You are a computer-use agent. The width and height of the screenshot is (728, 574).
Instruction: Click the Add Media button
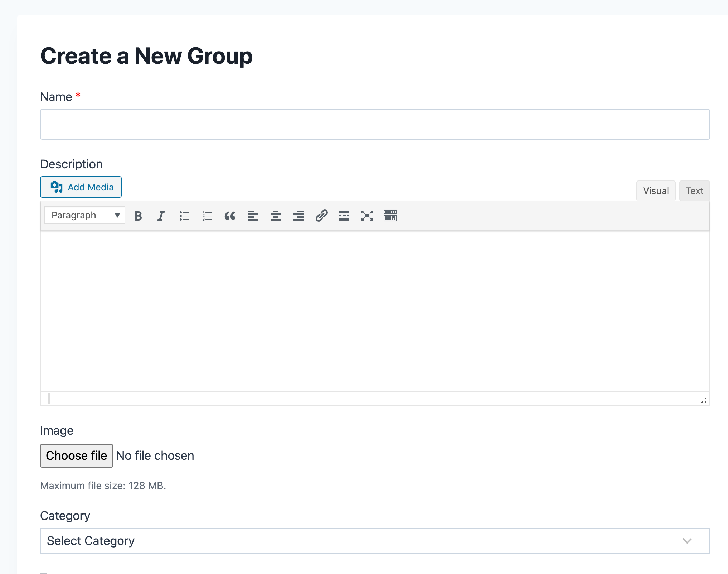click(81, 187)
